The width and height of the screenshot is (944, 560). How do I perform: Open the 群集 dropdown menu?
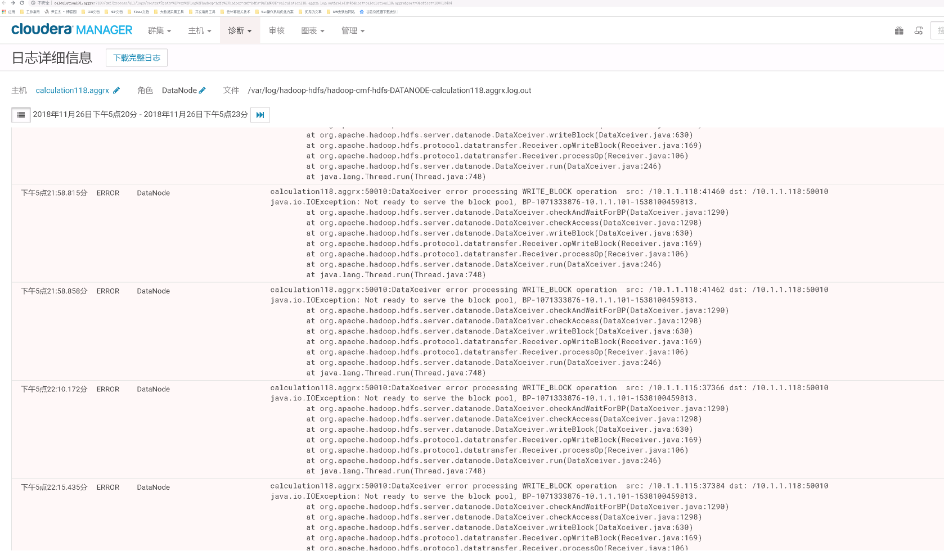click(x=159, y=30)
